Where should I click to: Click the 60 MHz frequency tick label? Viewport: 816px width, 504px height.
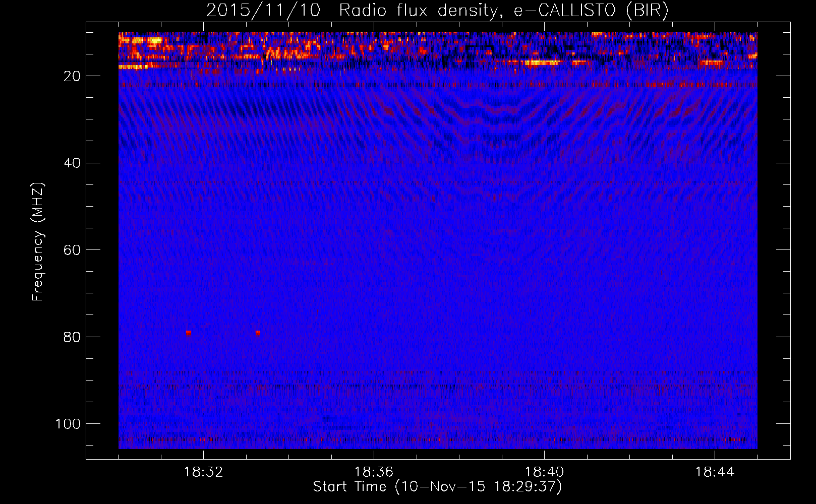point(72,250)
